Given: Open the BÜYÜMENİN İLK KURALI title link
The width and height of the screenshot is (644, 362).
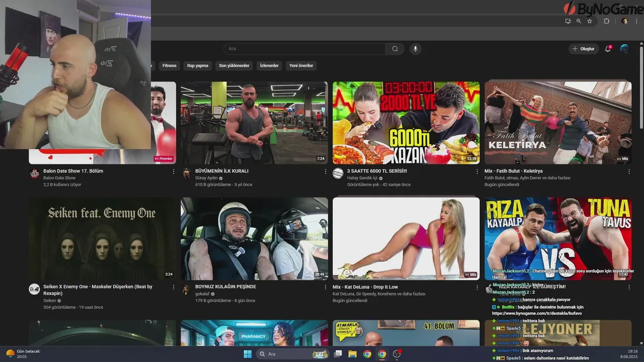Looking at the screenshot, I should 222,171.
